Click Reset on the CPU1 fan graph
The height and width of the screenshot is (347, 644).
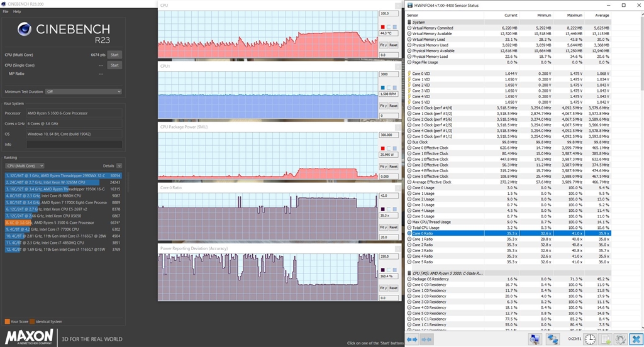[394, 106]
